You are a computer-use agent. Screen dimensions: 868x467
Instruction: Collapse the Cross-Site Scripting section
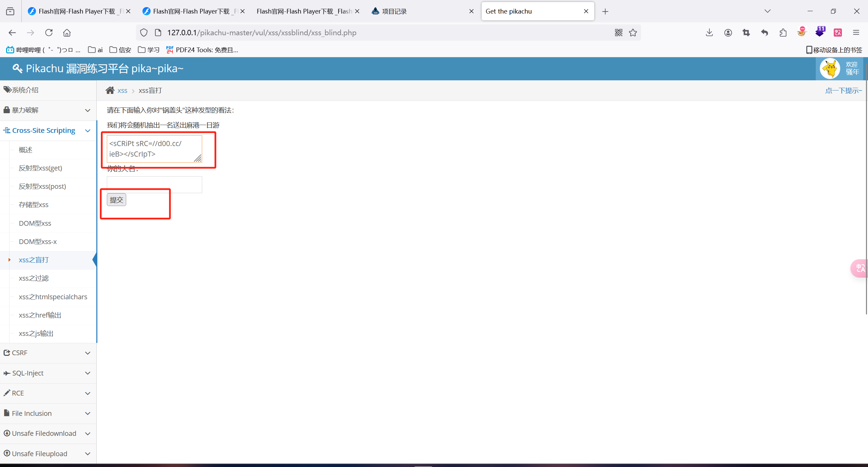tap(48, 130)
